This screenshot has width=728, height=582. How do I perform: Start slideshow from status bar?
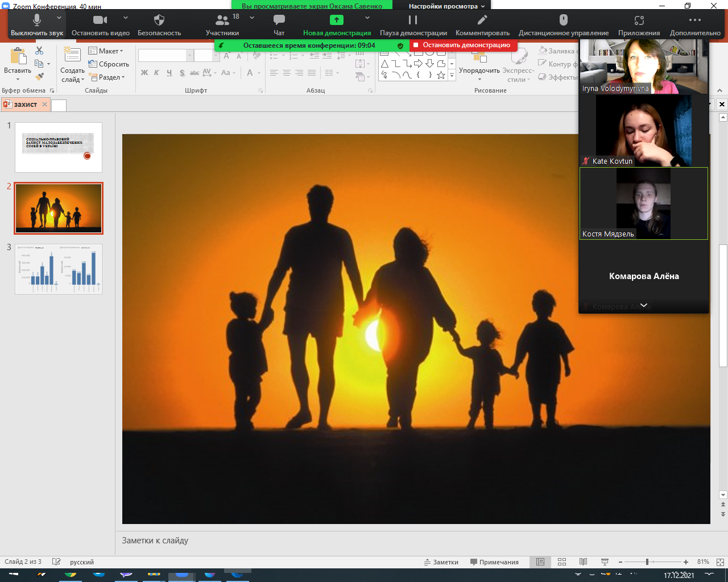point(604,562)
